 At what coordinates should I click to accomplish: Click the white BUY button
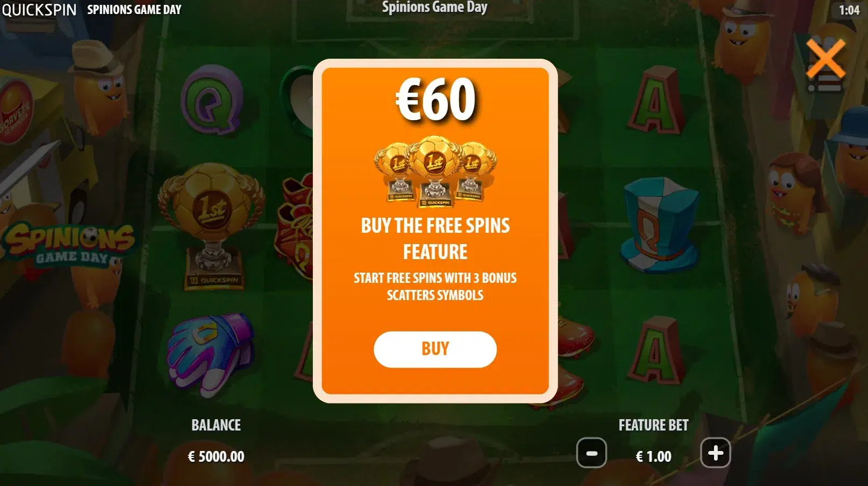[x=435, y=349]
